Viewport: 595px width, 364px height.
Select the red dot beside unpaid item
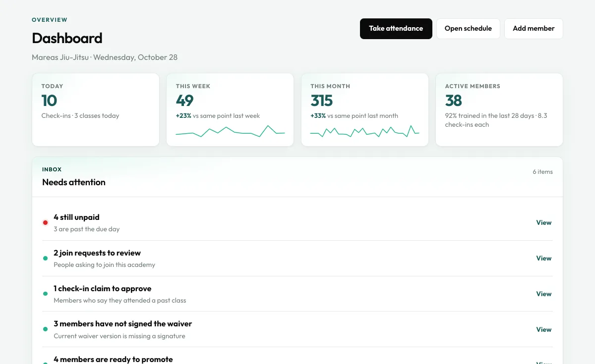point(45,223)
